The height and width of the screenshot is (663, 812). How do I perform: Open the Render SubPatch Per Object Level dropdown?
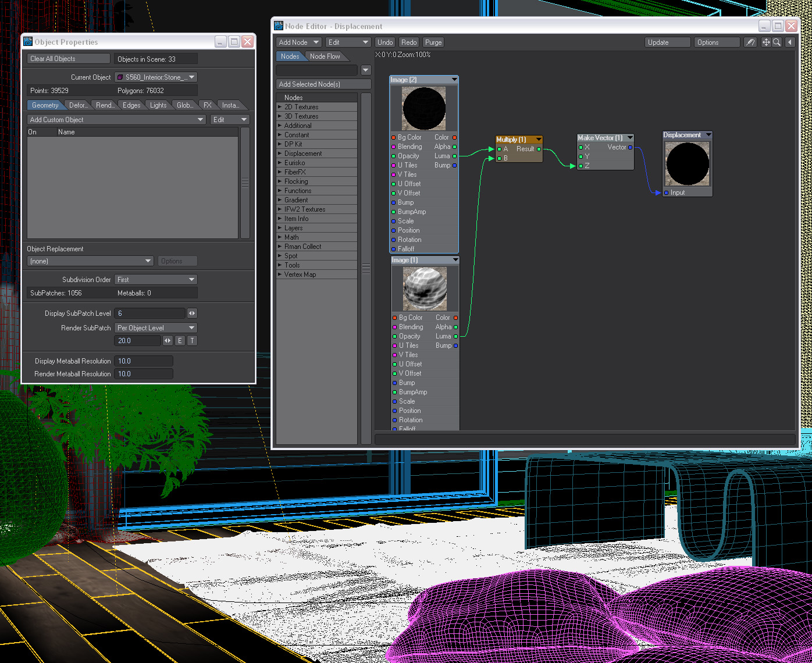click(x=156, y=328)
